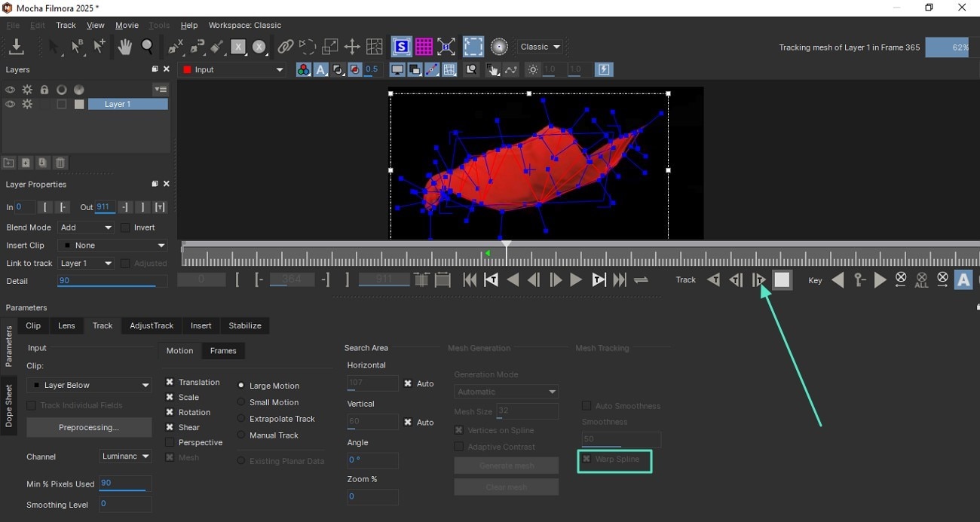The image size is (980, 522).
Task: Jump to the last frame of the clip
Action: tap(620, 280)
